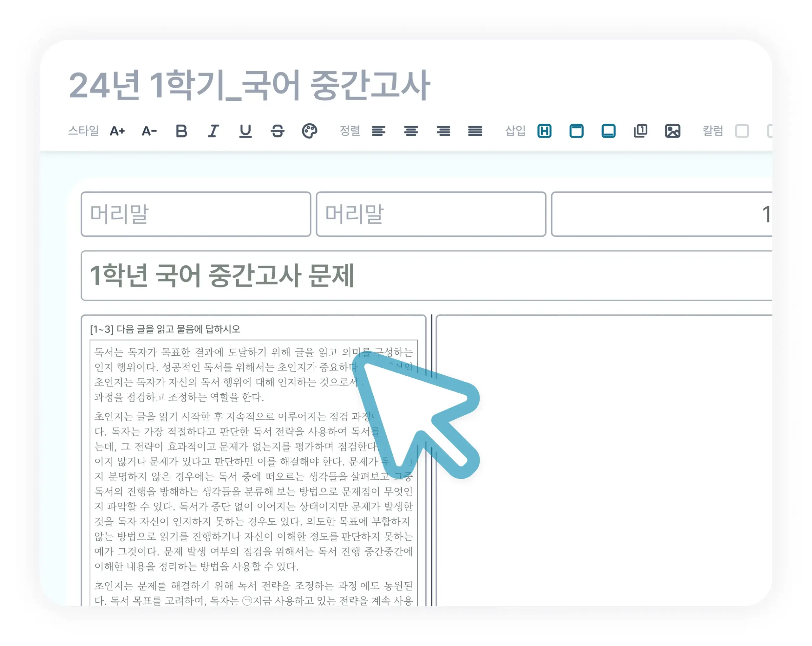The width and height of the screenshot is (812, 646).
Task: Insert page number icon
Action: point(640,131)
